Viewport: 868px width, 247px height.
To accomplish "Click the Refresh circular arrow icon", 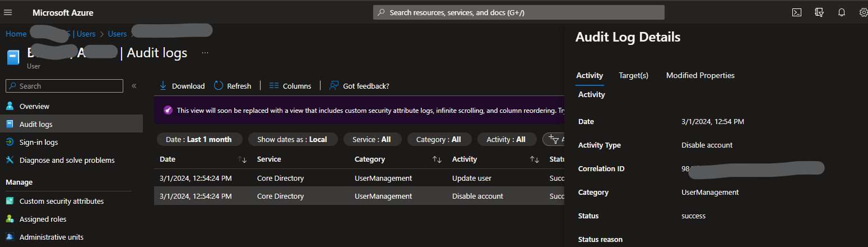I will (x=219, y=86).
